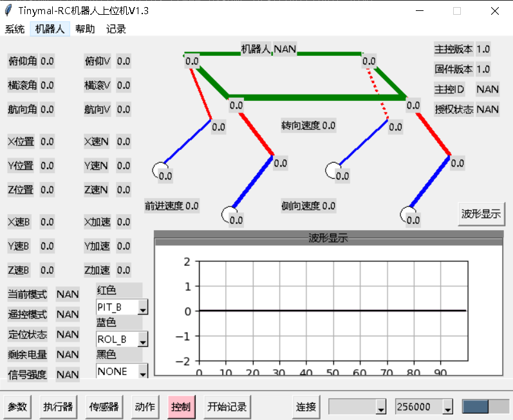Open the 机器人 menu

click(x=50, y=29)
